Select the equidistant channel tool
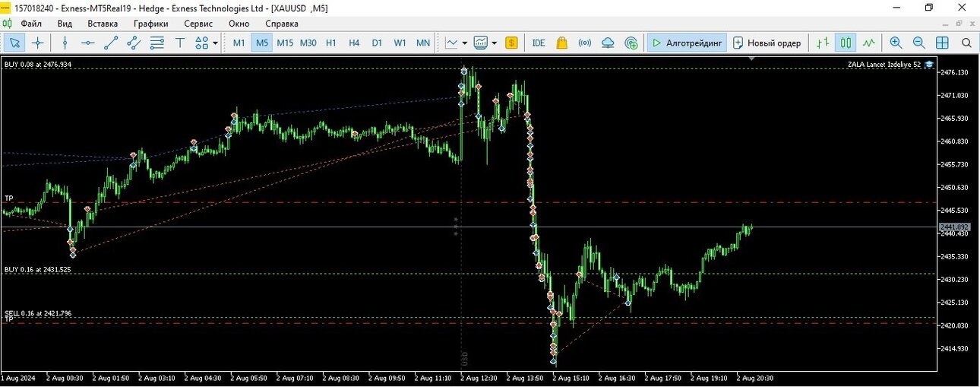 (134, 43)
